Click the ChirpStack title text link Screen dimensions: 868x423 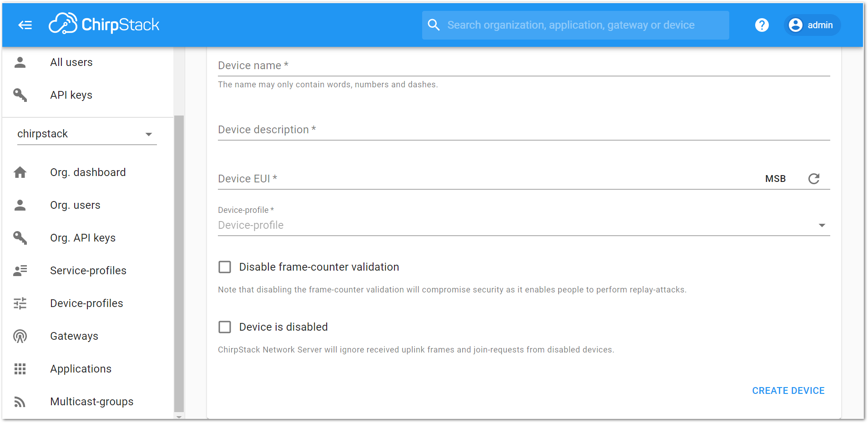pyautogui.click(x=120, y=25)
